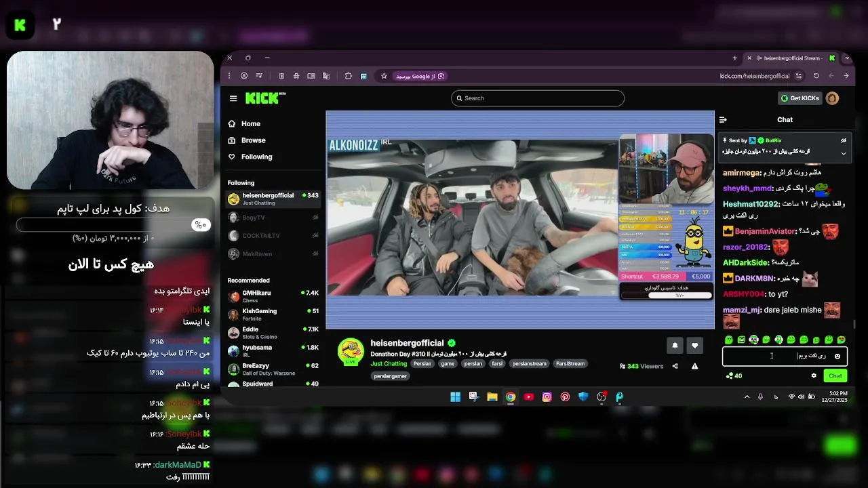Click the heisenbergofficial channel avatar

pyautogui.click(x=351, y=351)
